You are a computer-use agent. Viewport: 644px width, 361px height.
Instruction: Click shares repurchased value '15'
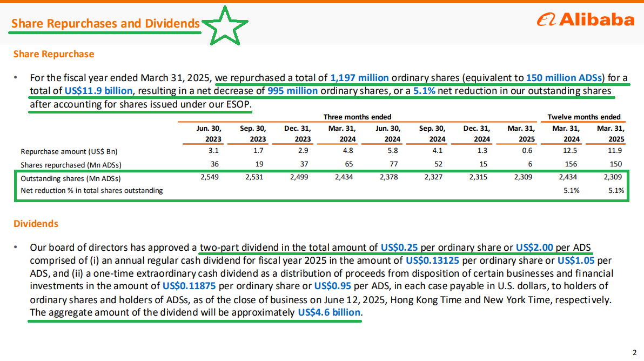coord(483,164)
